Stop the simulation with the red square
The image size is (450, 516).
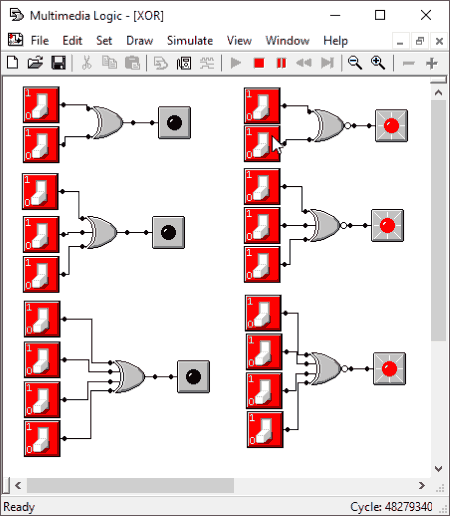point(259,63)
